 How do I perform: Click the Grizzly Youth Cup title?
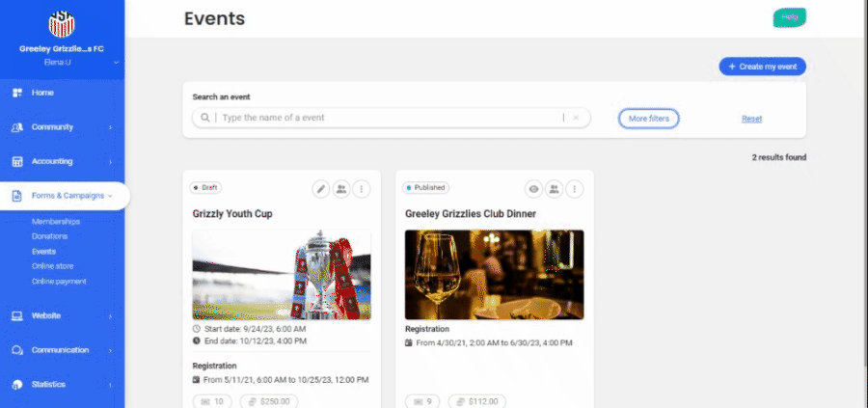[232, 214]
